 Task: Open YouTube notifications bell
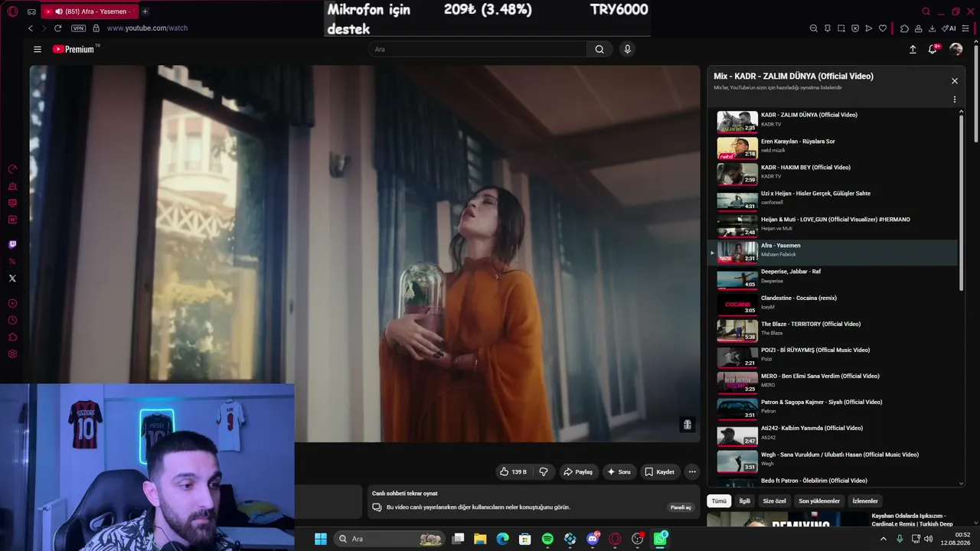point(933,49)
